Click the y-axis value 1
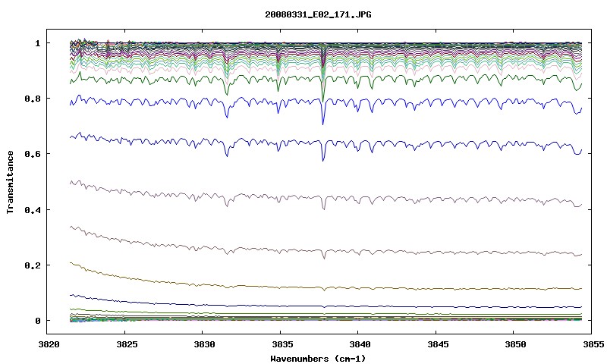This screenshot has width=607, height=364. click(37, 43)
